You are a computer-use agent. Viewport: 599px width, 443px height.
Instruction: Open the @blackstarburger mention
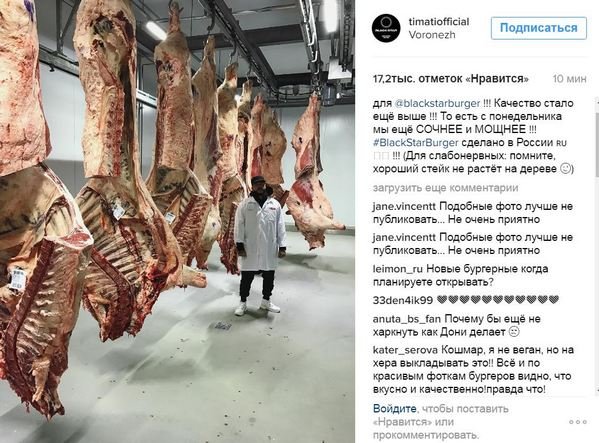pyautogui.click(x=437, y=103)
